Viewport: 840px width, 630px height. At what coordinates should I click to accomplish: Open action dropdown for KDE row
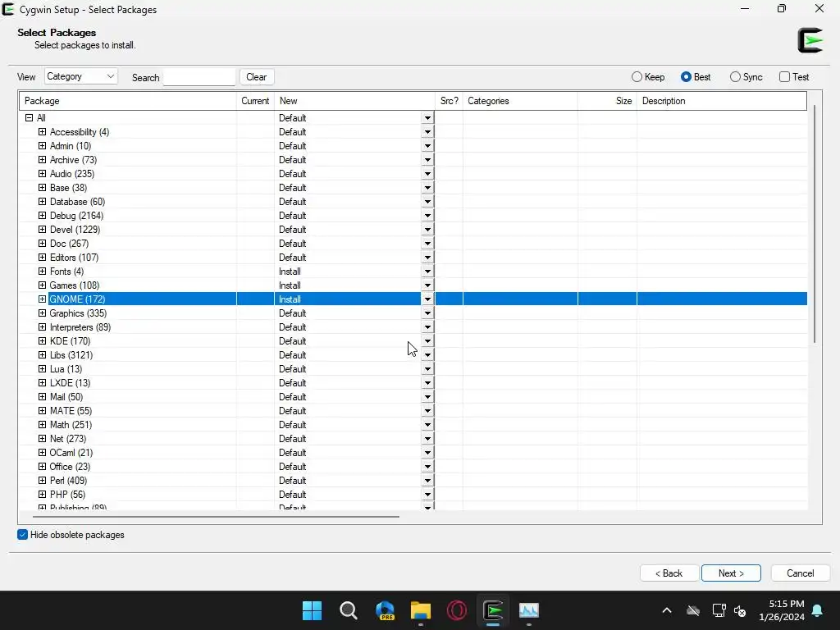coord(427,341)
